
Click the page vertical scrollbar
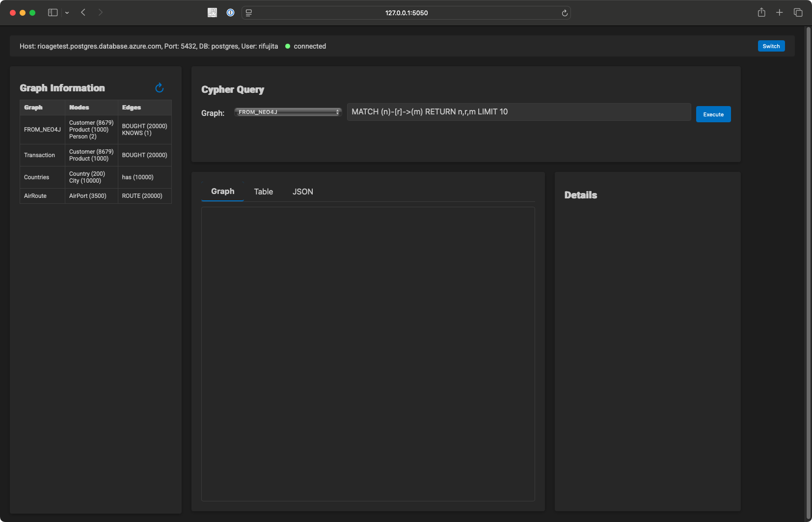click(808, 273)
